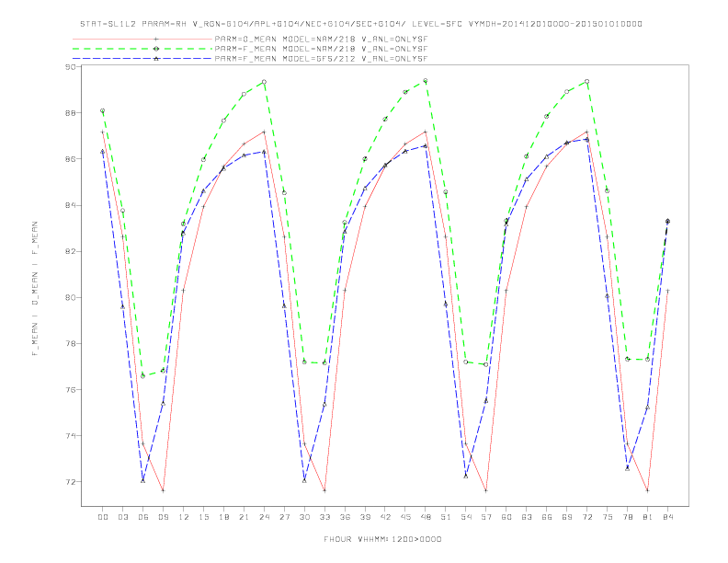Click y-axis tick label 86
The image size is (728, 563).
pyautogui.click(x=71, y=159)
